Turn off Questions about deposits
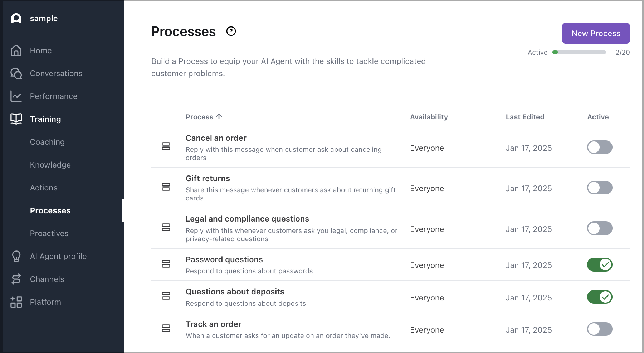 tap(599, 297)
